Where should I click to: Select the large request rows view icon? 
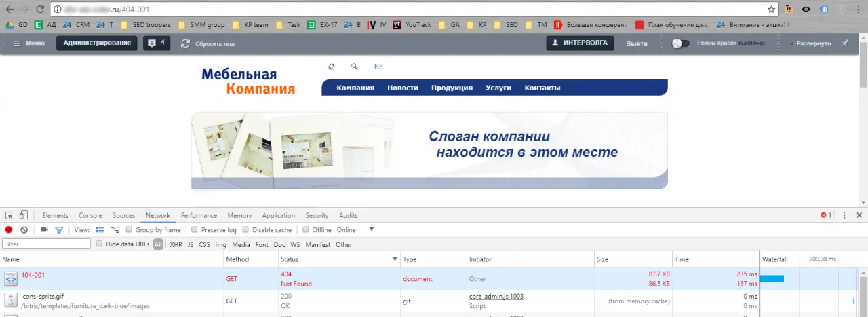pyautogui.click(x=100, y=230)
